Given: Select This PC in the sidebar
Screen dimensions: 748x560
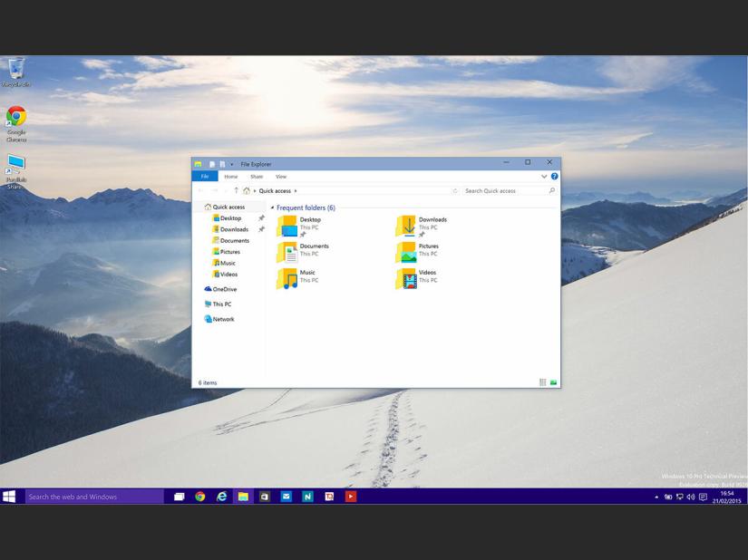Looking at the screenshot, I should point(220,304).
